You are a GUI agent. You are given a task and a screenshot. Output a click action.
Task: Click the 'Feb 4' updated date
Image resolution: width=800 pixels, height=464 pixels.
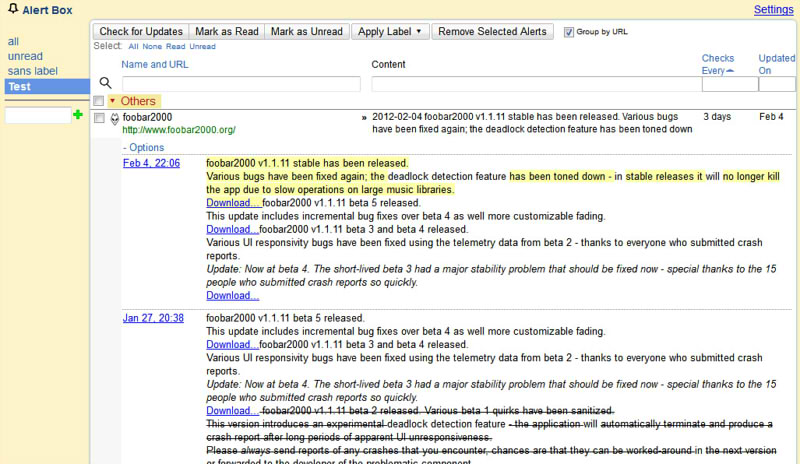coord(771,117)
